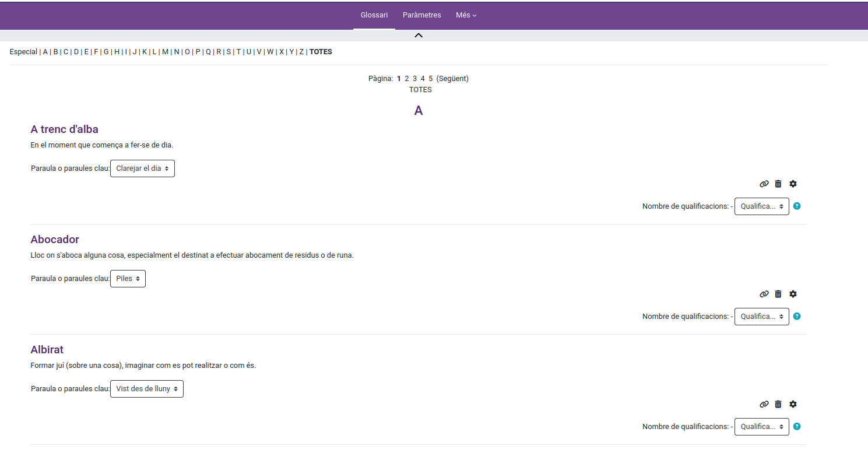Open the Més menu

coord(466,15)
